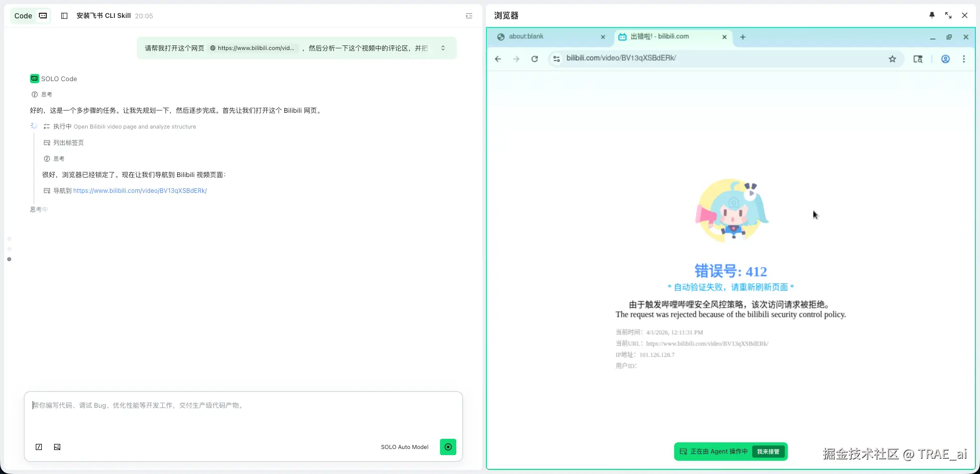Image resolution: width=980 pixels, height=474 pixels.
Task: Click the bilibili mascot error image
Action: [731, 211]
